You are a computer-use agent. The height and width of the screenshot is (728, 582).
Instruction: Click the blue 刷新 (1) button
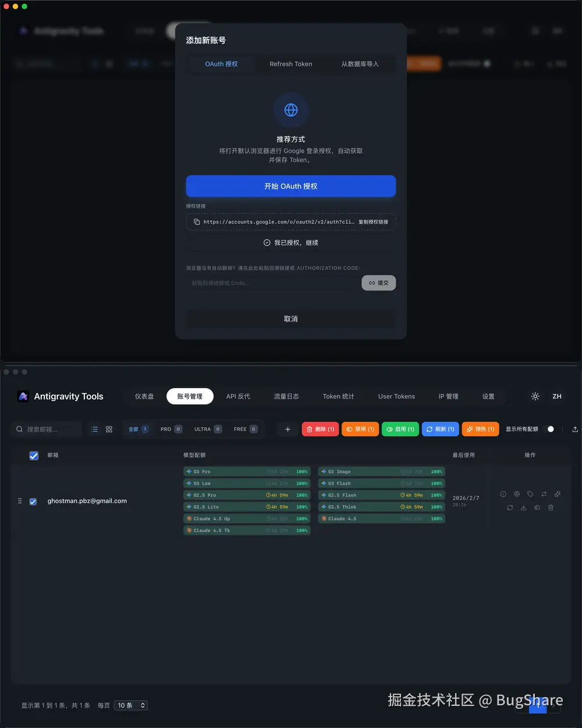pyautogui.click(x=441, y=429)
